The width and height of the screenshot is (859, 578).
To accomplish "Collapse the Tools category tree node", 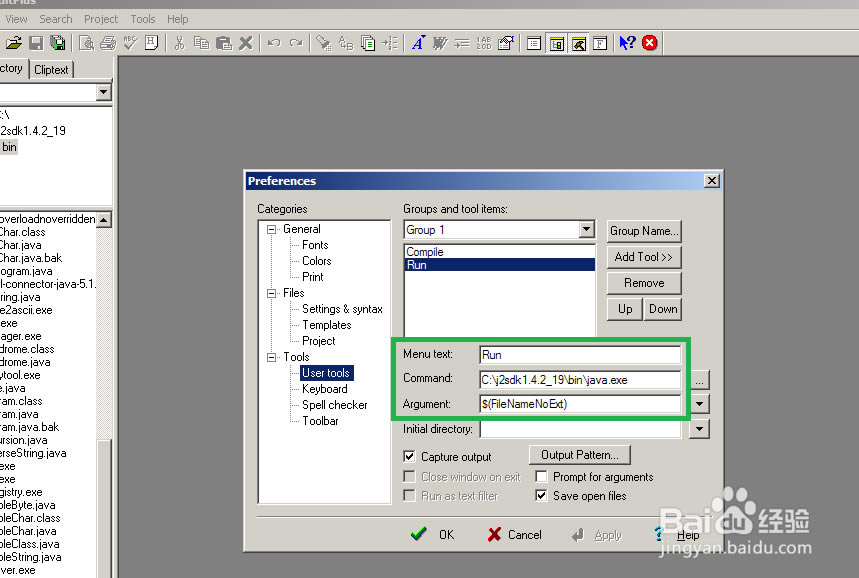I will click(271, 357).
